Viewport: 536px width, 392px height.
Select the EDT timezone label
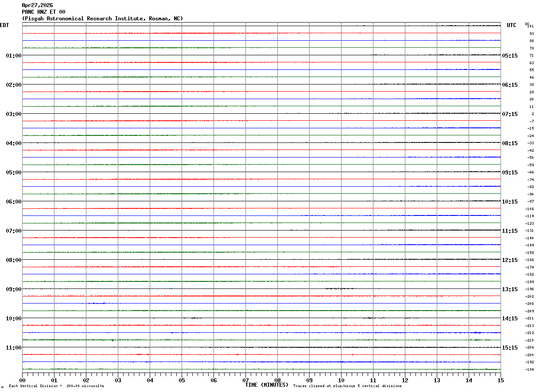[x=4, y=25]
